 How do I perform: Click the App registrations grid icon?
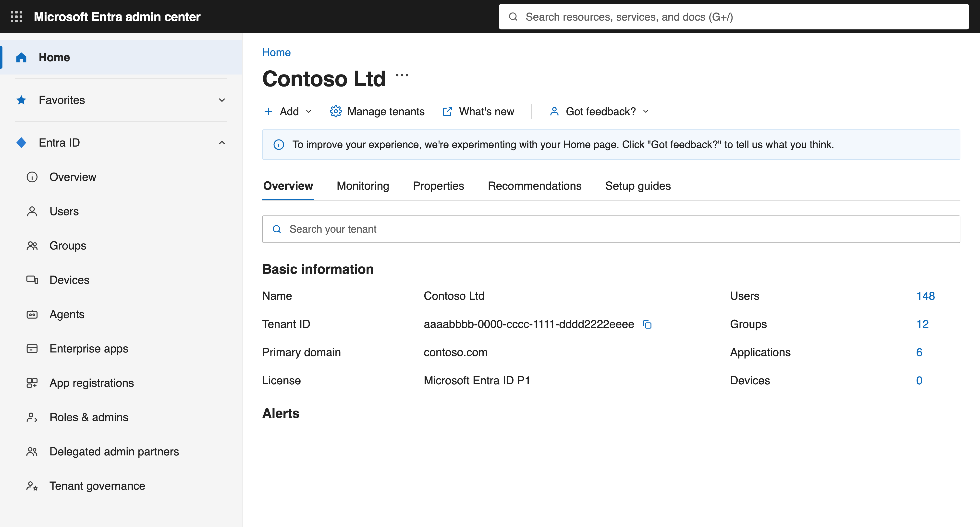click(x=32, y=383)
